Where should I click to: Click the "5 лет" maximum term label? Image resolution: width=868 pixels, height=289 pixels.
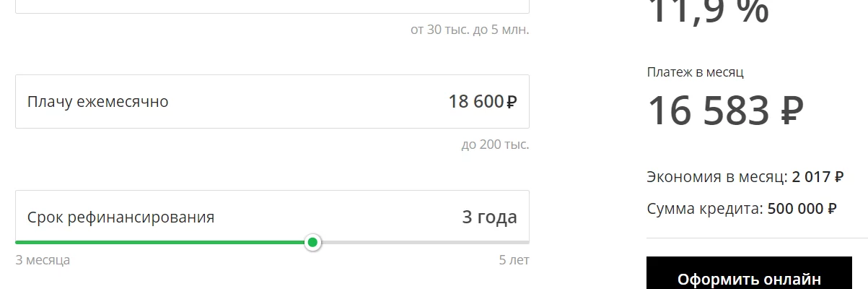tap(514, 260)
